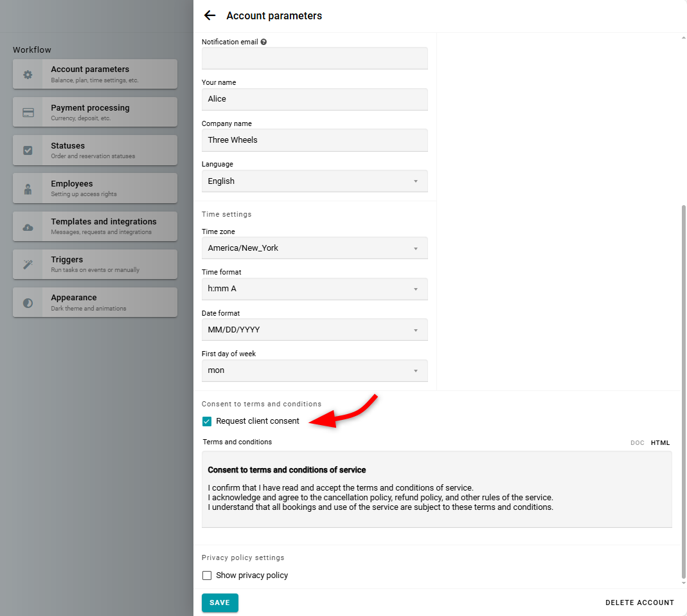
Task: Open the Date format dropdown
Action: (x=314, y=330)
